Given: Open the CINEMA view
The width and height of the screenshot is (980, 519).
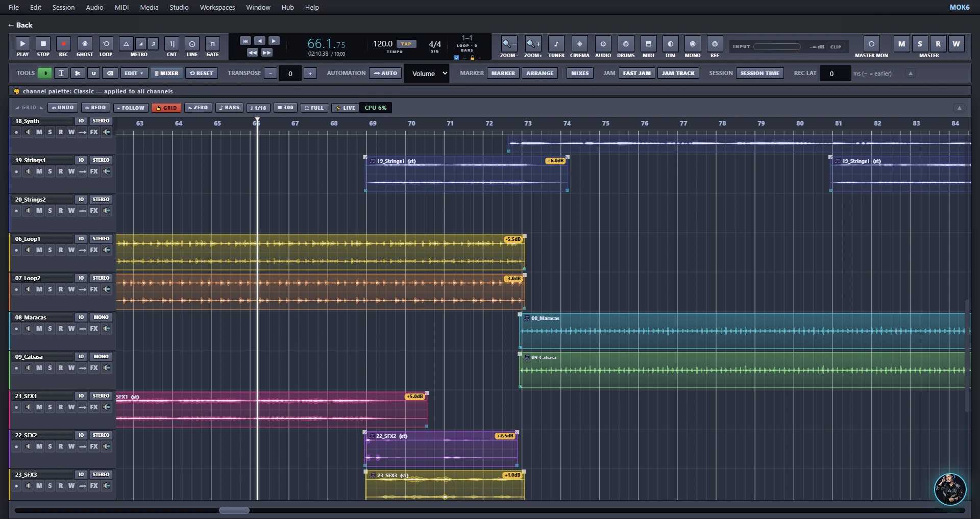Looking at the screenshot, I should pos(579,44).
